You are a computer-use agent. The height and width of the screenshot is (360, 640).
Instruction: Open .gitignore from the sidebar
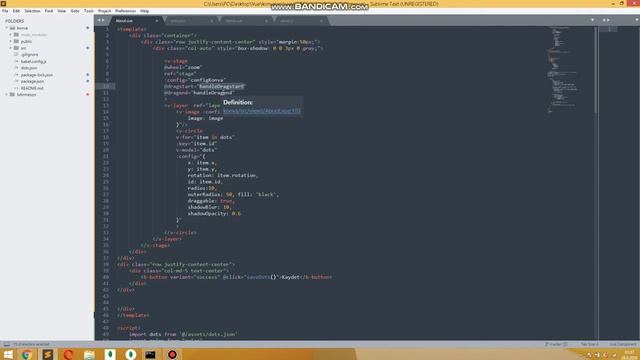pos(30,54)
